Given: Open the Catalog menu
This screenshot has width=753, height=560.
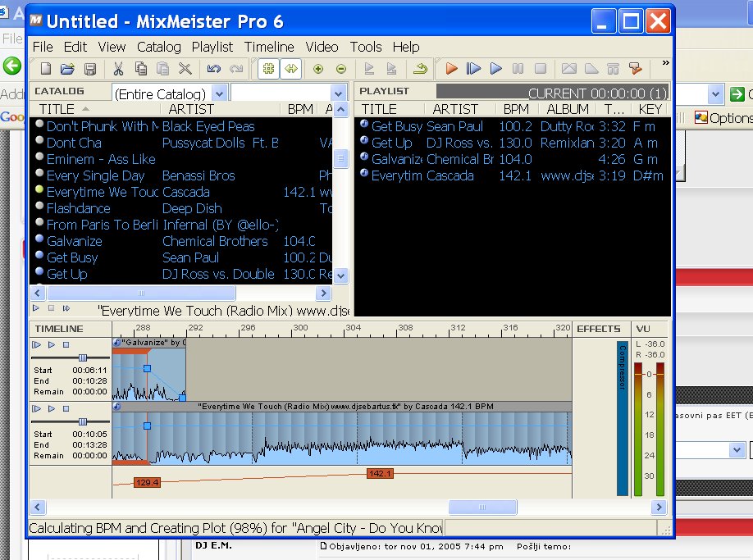Looking at the screenshot, I should (159, 47).
